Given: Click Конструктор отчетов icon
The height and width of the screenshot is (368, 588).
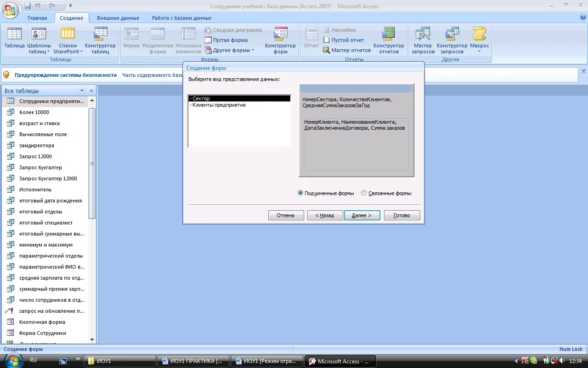Looking at the screenshot, I should point(389,40).
